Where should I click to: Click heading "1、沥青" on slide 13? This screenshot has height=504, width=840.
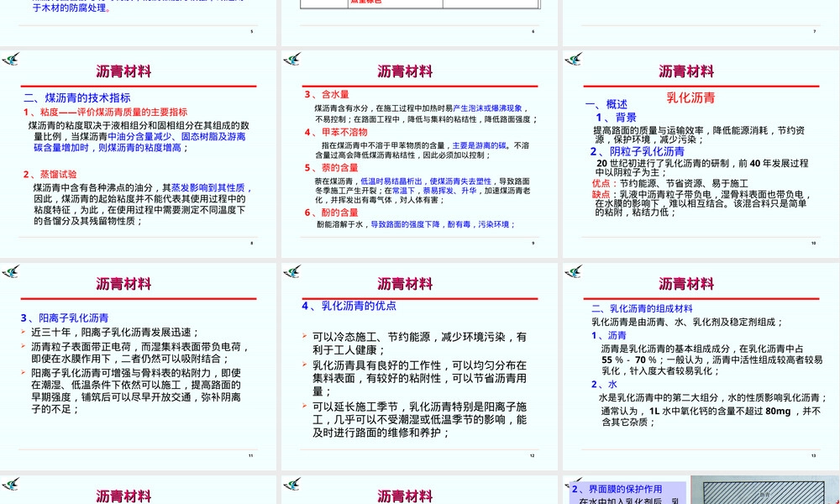coord(608,335)
